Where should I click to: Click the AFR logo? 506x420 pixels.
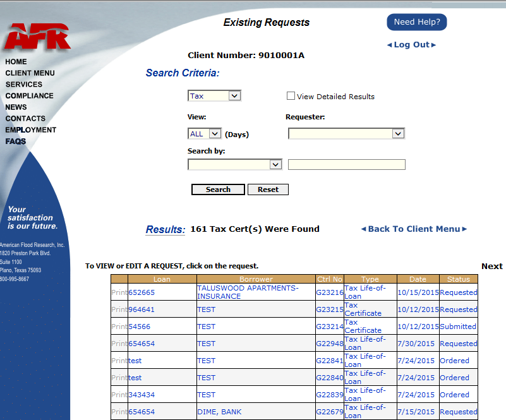(x=36, y=35)
